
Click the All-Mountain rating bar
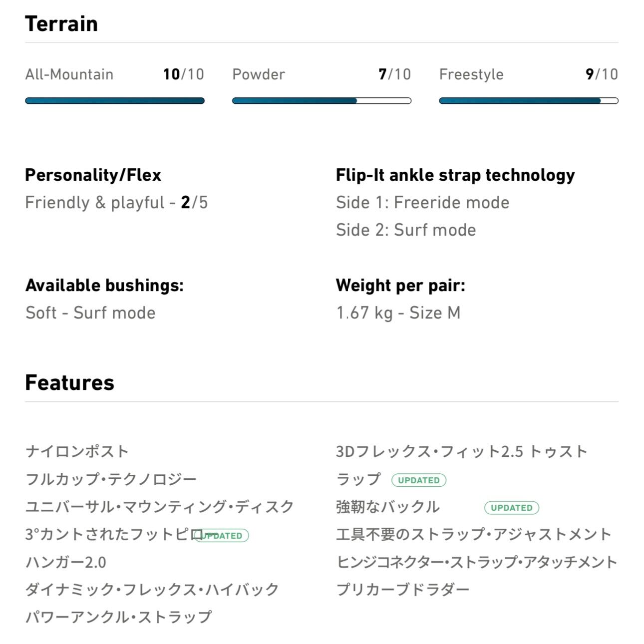[115, 101]
